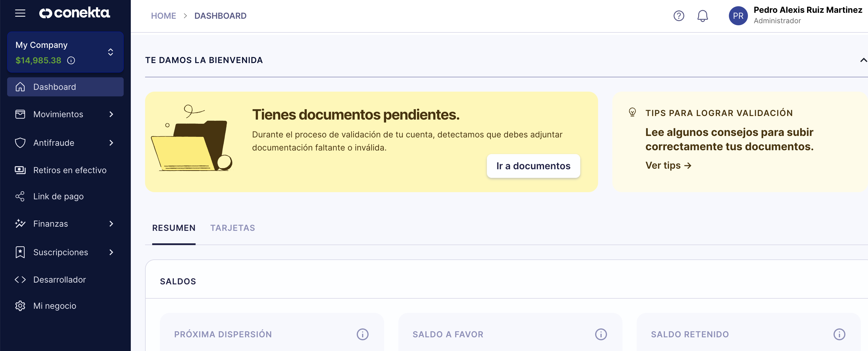Click the Tienes documentos pendientes heading
Screen dimensions: 868x351
click(x=356, y=115)
